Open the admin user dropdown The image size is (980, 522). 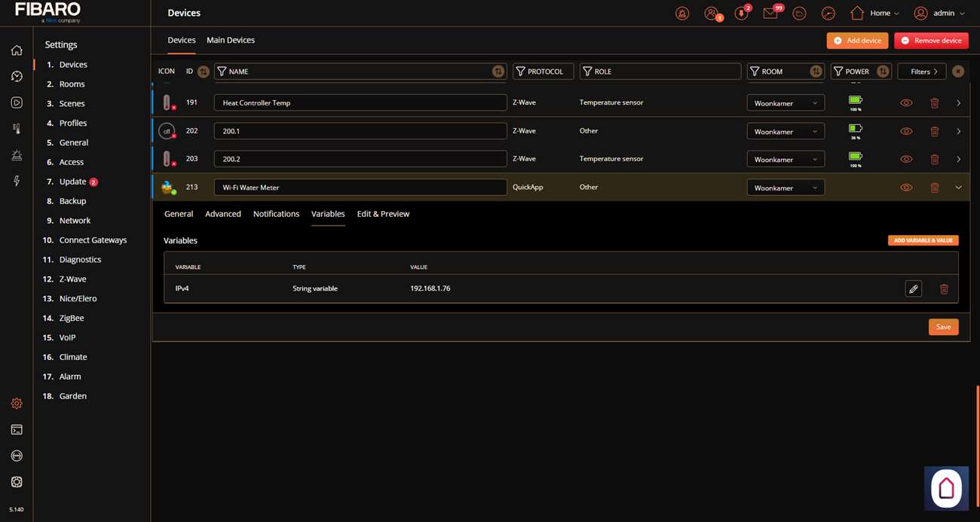click(939, 14)
